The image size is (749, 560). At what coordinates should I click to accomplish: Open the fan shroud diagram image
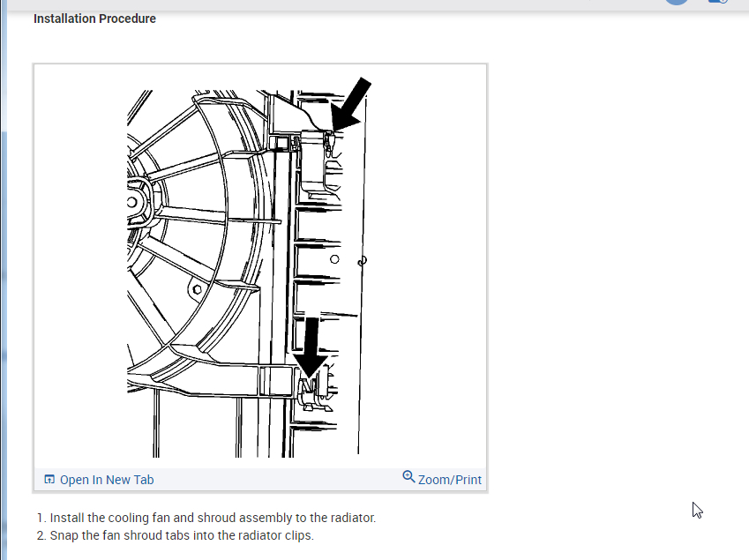[249, 266]
